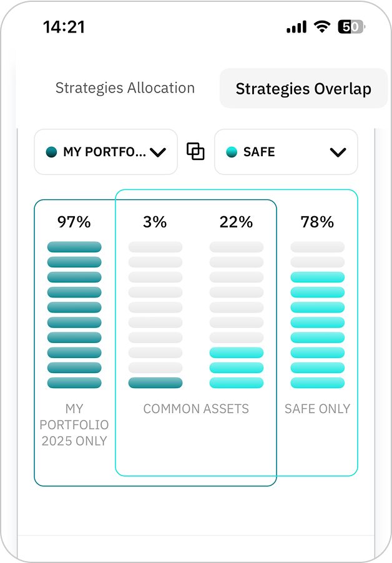This screenshot has width=392, height=563.
Task: Click the 97% portfolio-only value
Action: pyautogui.click(x=74, y=222)
